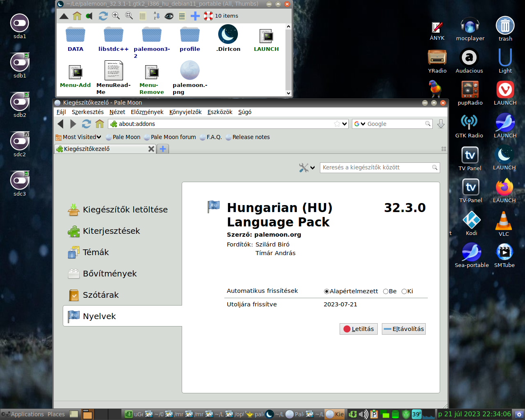Select Témák category
The image size is (525, 420).
(x=122, y=252)
